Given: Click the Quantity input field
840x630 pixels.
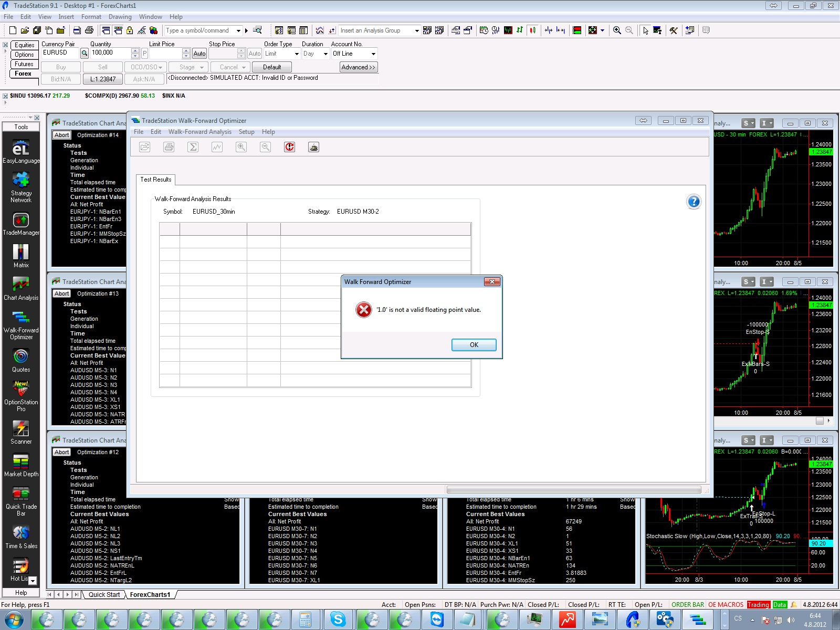Looking at the screenshot, I should pyautogui.click(x=110, y=53).
